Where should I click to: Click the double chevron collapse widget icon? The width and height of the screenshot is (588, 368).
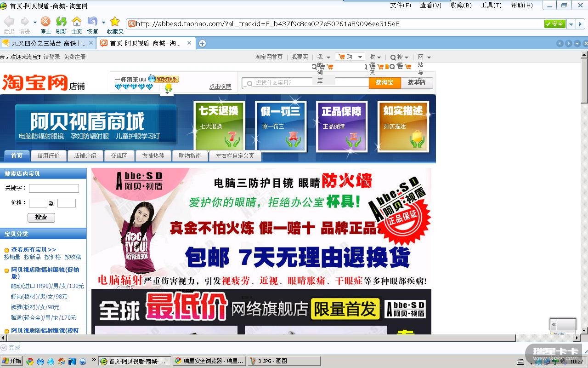coord(554,324)
